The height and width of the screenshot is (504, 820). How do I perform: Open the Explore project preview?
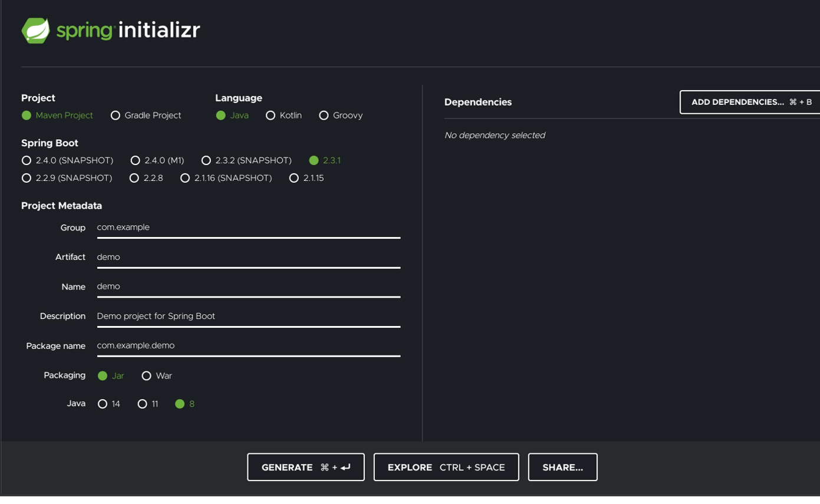446,467
